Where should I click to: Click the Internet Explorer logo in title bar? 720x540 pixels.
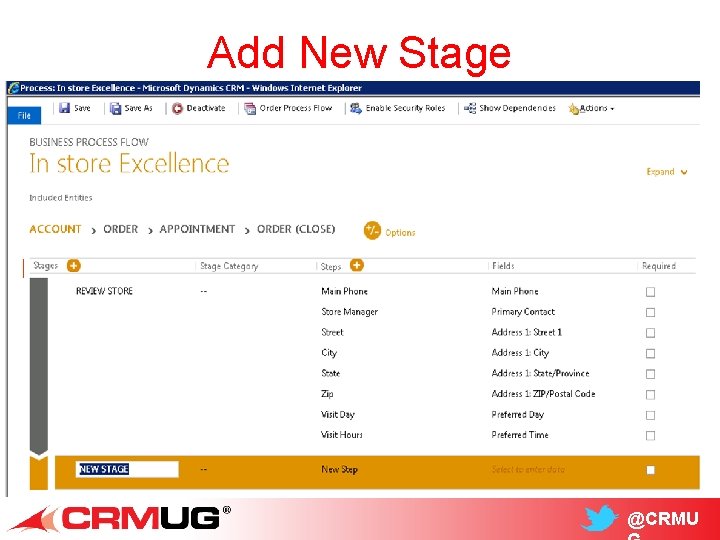coord(14,88)
